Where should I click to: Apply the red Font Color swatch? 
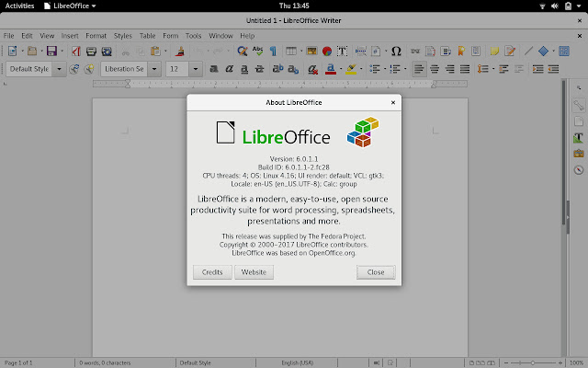331,69
